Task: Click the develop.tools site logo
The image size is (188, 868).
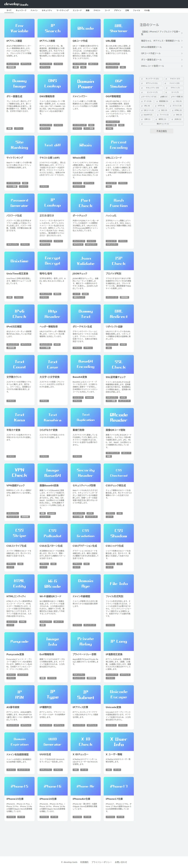Action: 16,4
